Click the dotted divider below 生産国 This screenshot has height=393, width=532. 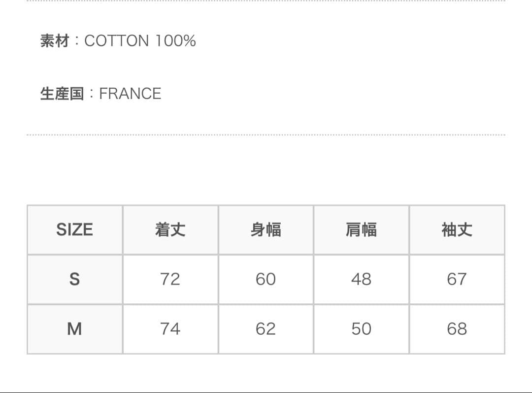[x=266, y=135]
